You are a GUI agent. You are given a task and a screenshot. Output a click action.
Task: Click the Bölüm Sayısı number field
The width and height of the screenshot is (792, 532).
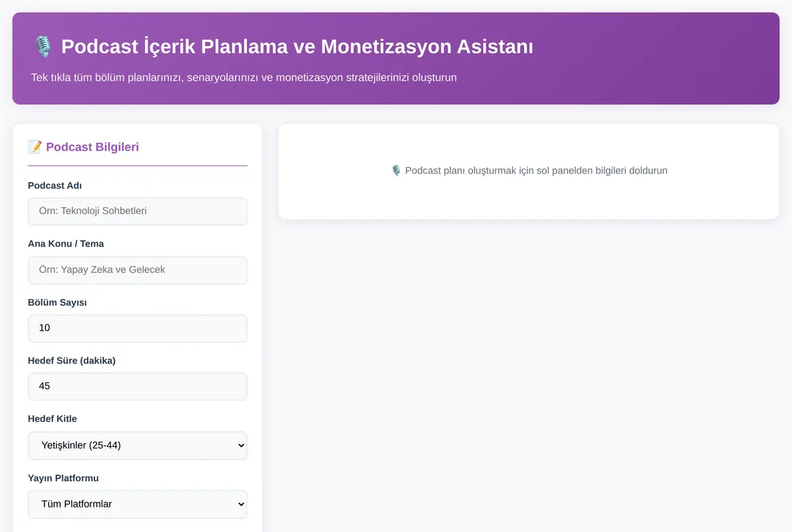(137, 328)
